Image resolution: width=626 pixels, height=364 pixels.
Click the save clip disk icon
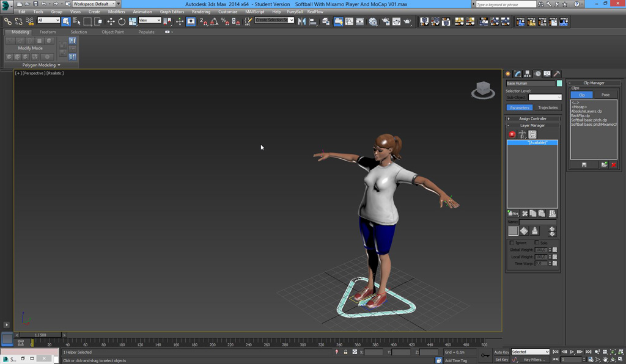tap(584, 165)
